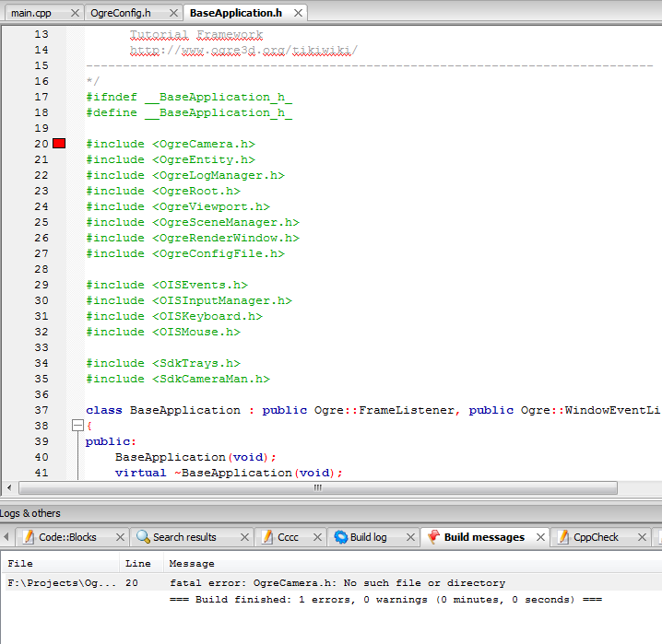The width and height of the screenshot is (662, 644).
Task: Click the Line cell showing 20
Action: click(x=132, y=583)
